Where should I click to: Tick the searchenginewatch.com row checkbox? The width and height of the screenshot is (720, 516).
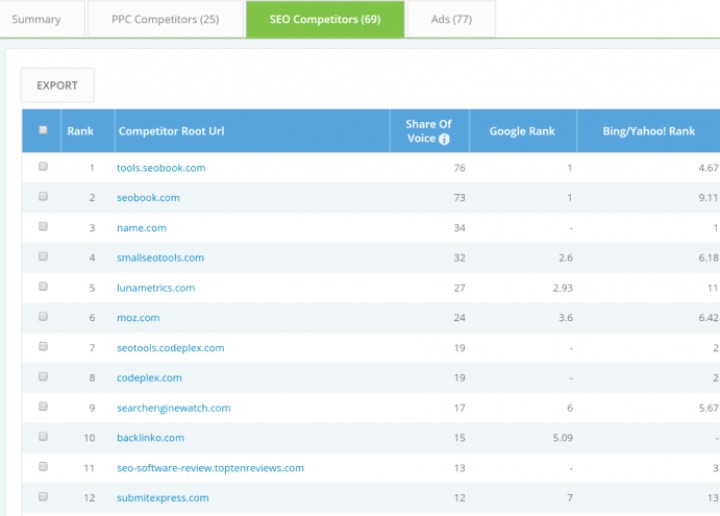[43, 406]
